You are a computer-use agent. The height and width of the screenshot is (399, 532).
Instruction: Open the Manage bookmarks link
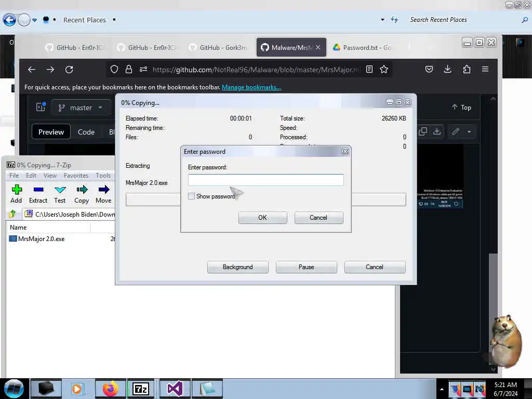tap(251, 87)
